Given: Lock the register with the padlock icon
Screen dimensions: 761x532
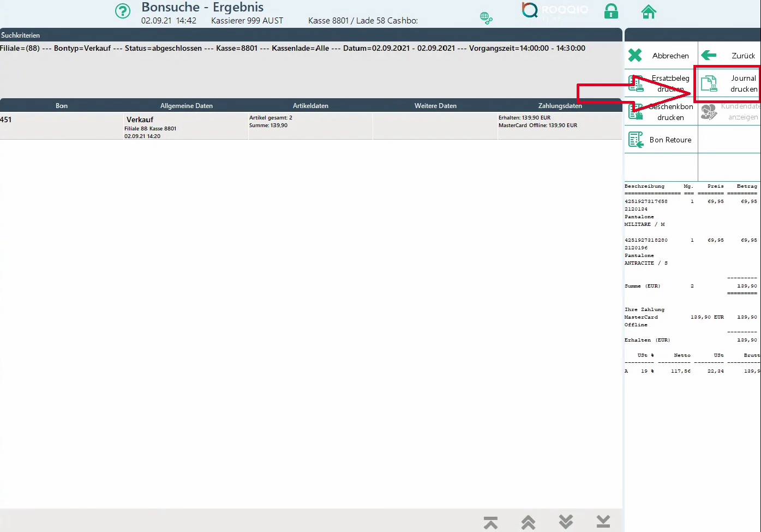Looking at the screenshot, I should point(611,11).
